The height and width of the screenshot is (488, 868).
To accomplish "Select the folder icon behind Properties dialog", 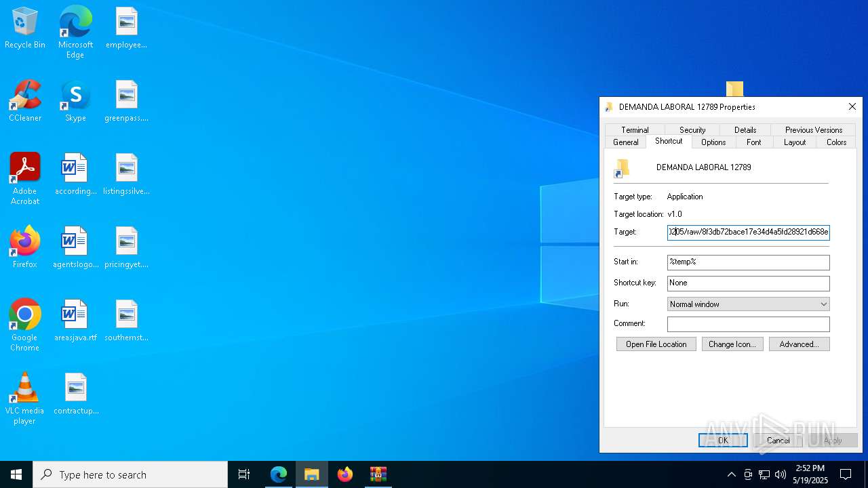I will [734, 89].
